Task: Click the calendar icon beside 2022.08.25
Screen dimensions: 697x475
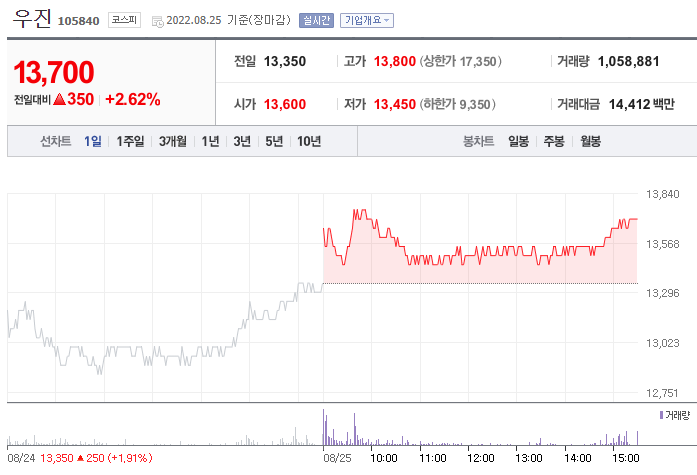Action: click(158, 21)
